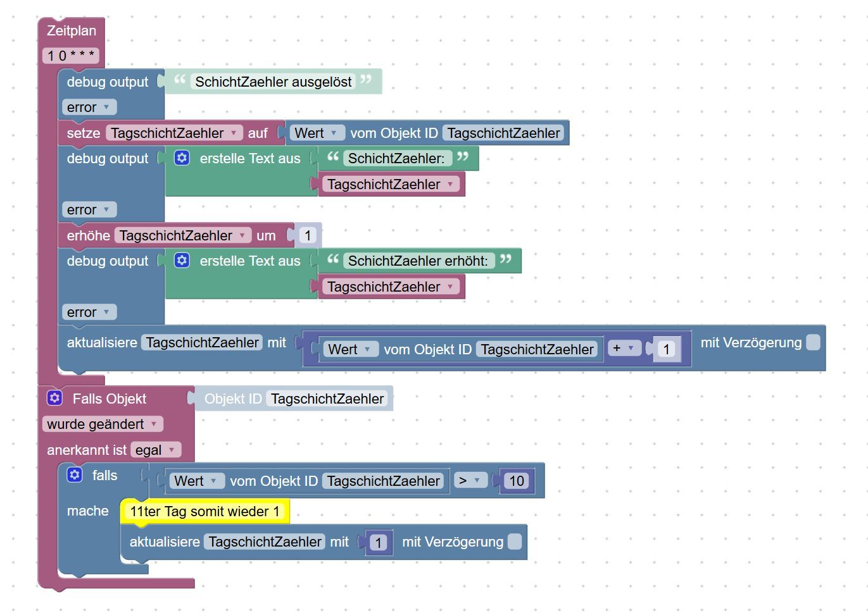Edit the text field "SchichtZaehler erhöht:"
868x613 pixels.
point(418,261)
